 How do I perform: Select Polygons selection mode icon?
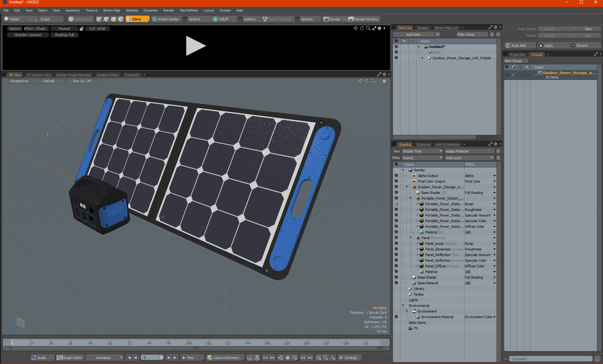click(113, 19)
